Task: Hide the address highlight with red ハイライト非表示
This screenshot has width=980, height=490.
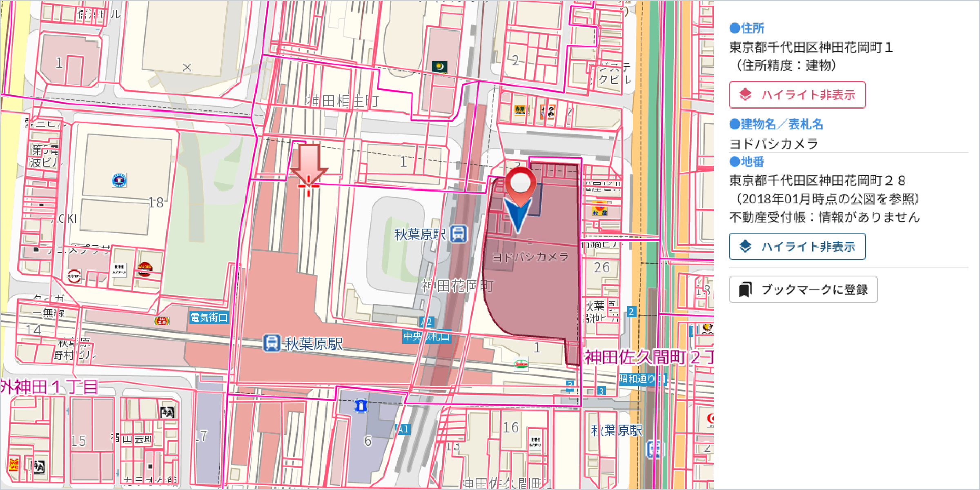Action: 797,95
